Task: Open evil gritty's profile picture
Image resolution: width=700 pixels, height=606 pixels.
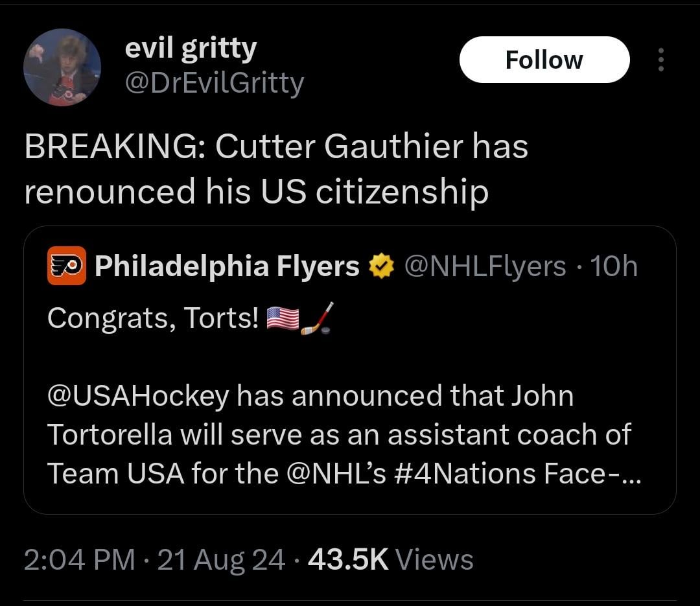Action: tap(62, 67)
